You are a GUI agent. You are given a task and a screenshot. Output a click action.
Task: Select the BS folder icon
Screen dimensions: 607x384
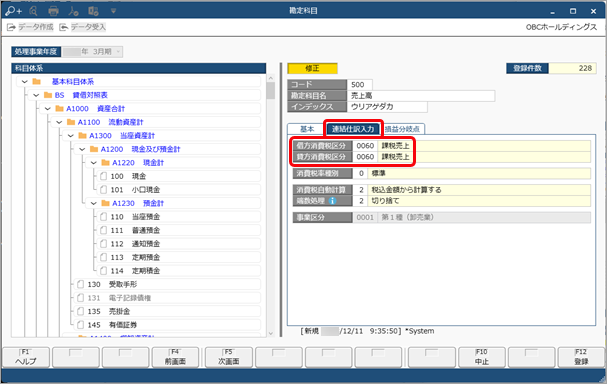click(48, 95)
